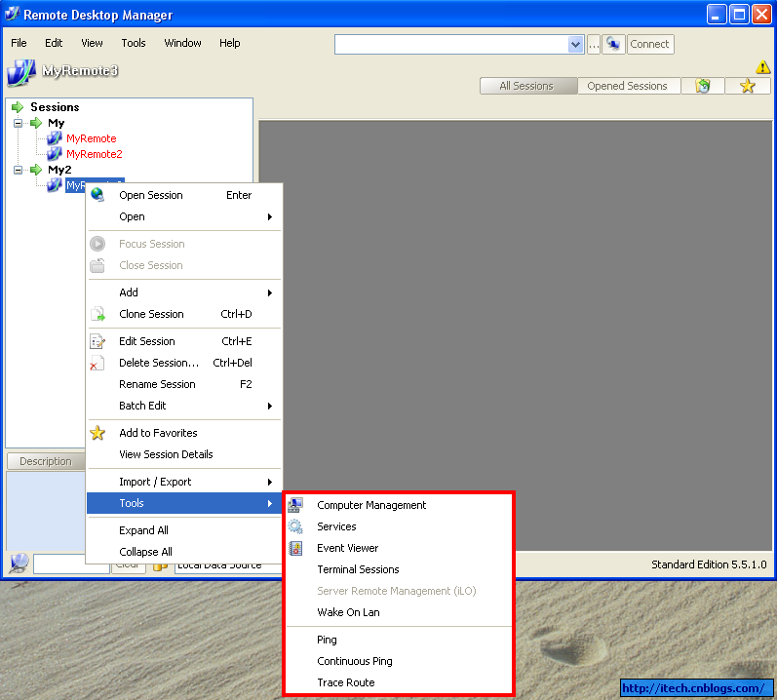Click the Sessions root green arrow icon

pyautogui.click(x=18, y=107)
